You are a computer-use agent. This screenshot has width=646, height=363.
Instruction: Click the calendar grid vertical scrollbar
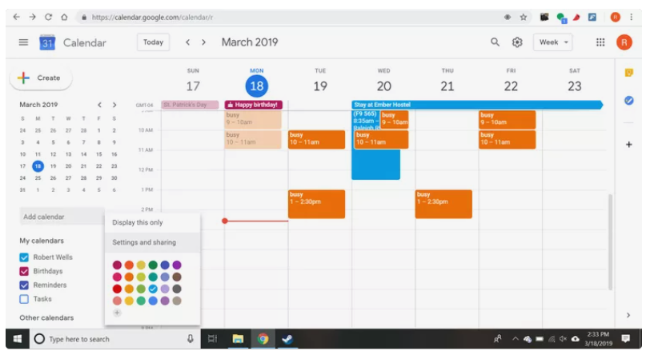(x=610, y=241)
